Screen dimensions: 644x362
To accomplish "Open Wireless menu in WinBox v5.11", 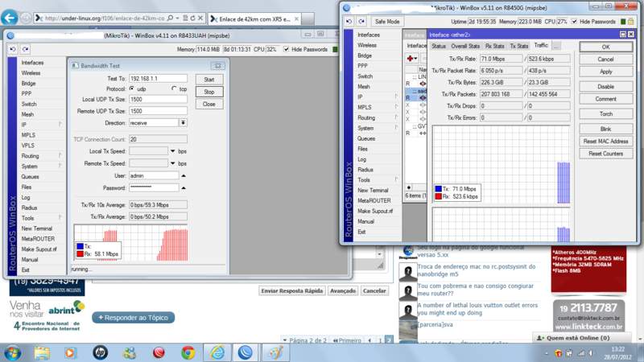I will point(367,45).
